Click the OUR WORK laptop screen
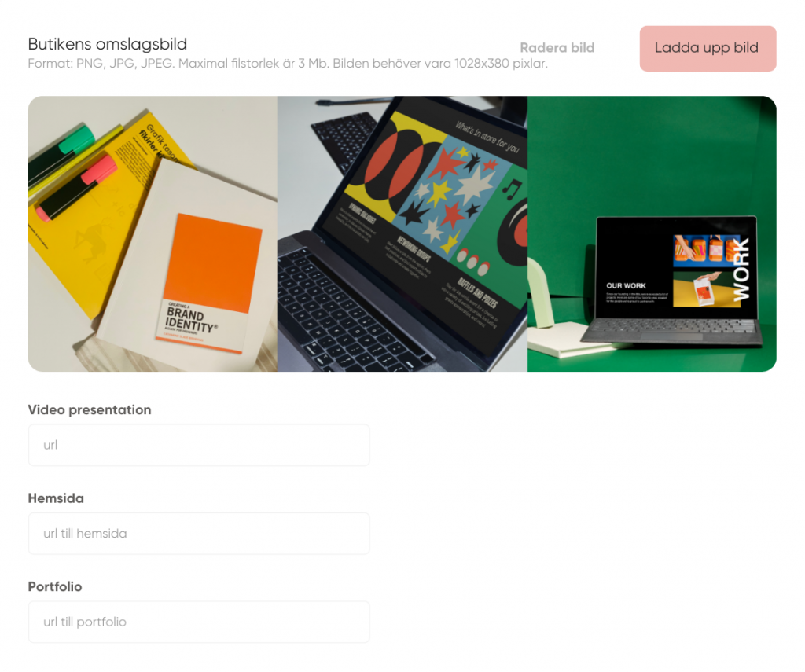This screenshot has width=805, height=672. point(675,267)
